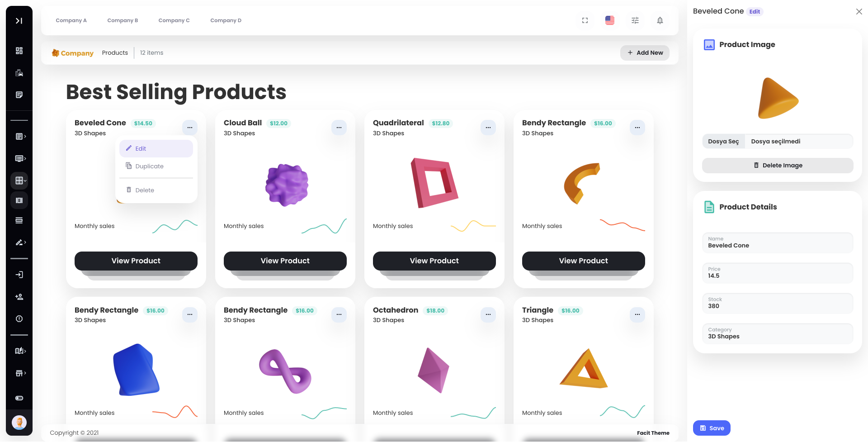Select the dashboard grid icon in sidebar
This screenshot has width=868, height=442.
[x=19, y=51]
